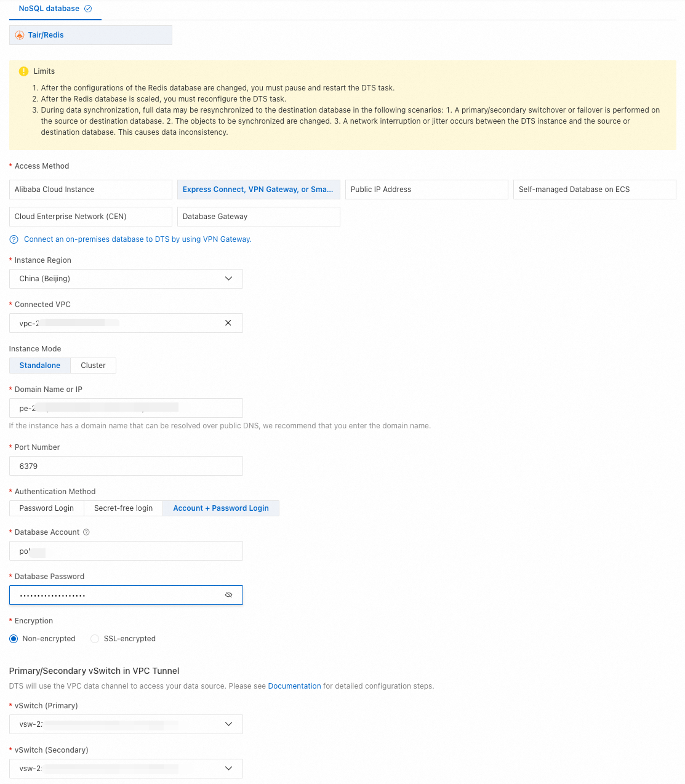Select Tair/Redis database type

coord(90,35)
